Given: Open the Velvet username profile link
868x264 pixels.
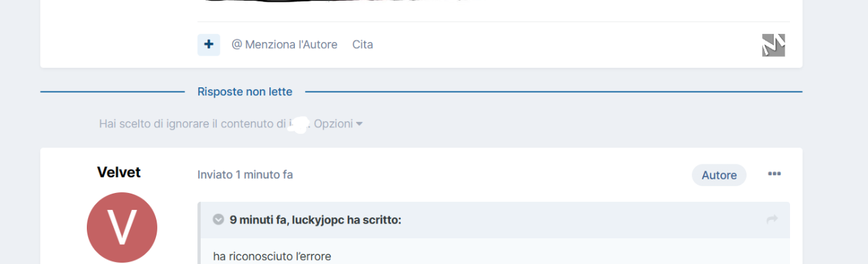Looking at the screenshot, I should (x=119, y=173).
